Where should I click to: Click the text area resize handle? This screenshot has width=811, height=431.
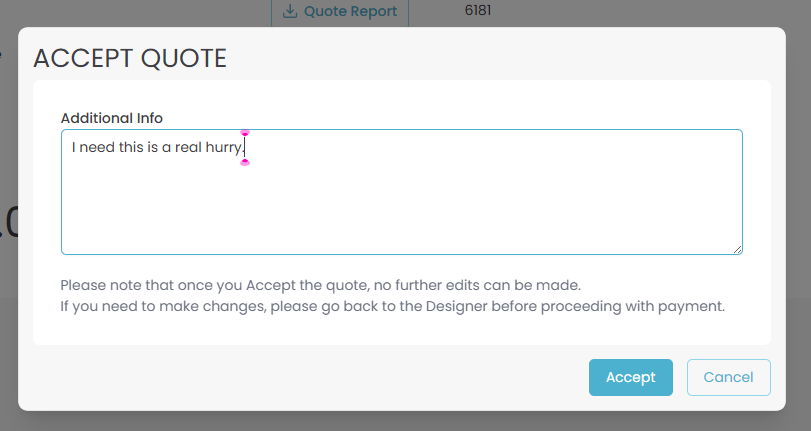point(737,249)
